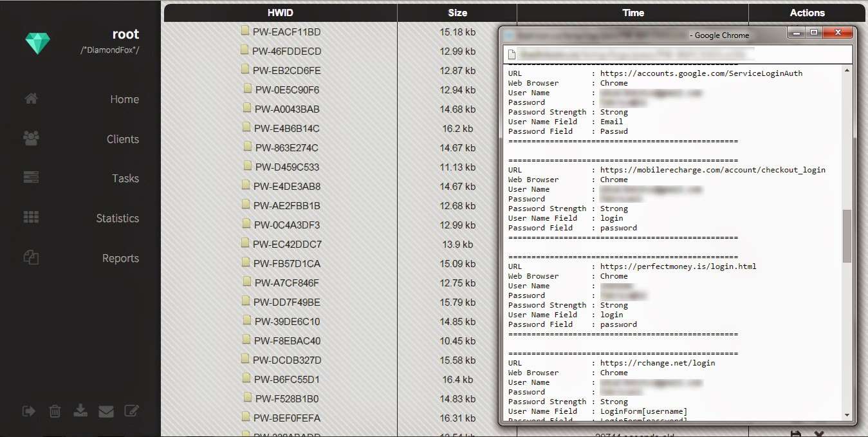Open report PW-FB57D1CA
Screen dimensions: 868x437
point(287,264)
